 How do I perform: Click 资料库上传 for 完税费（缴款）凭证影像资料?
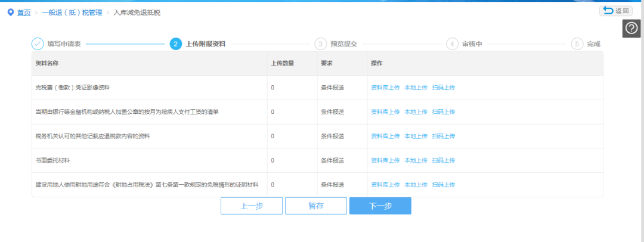385,88
